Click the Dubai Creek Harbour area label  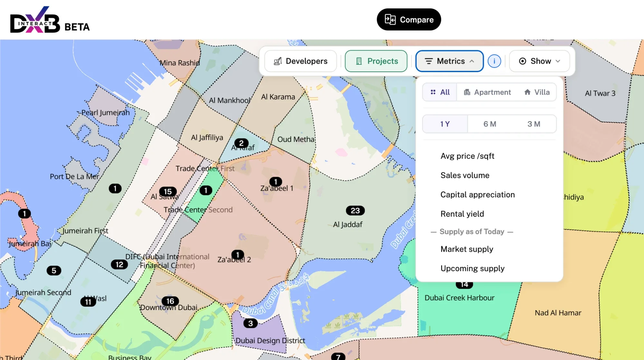click(459, 298)
